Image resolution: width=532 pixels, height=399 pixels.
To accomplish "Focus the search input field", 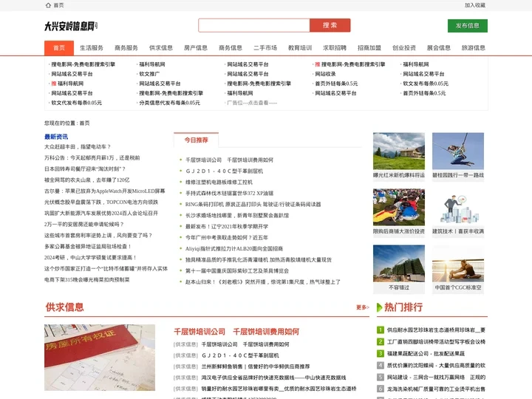I will pos(254,25).
